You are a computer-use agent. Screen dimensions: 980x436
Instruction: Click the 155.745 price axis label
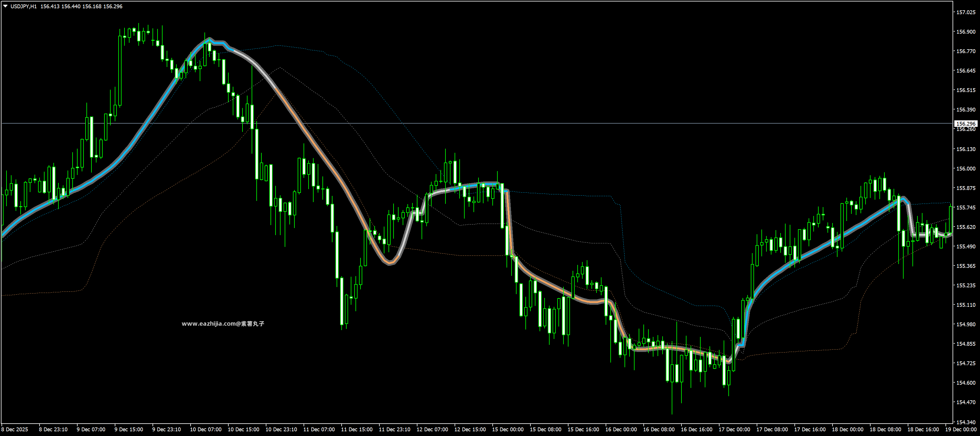pos(966,207)
